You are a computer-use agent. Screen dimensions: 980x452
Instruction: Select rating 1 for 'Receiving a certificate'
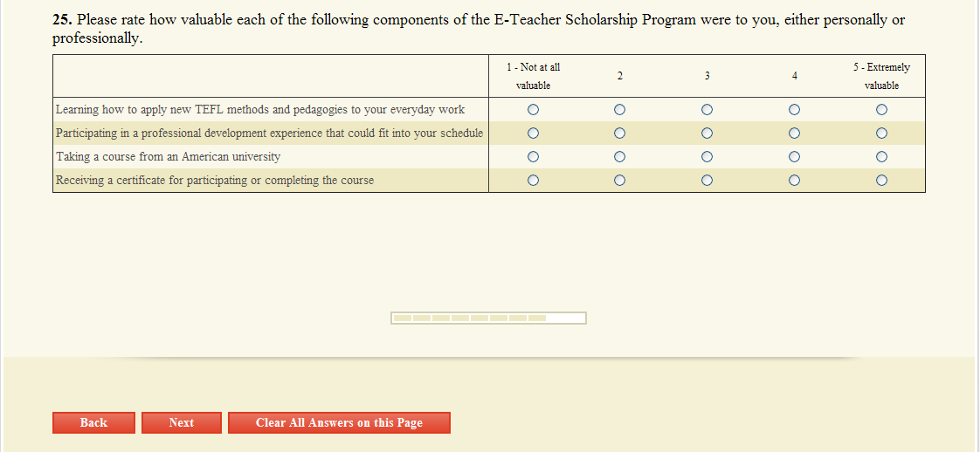point(533,181)
